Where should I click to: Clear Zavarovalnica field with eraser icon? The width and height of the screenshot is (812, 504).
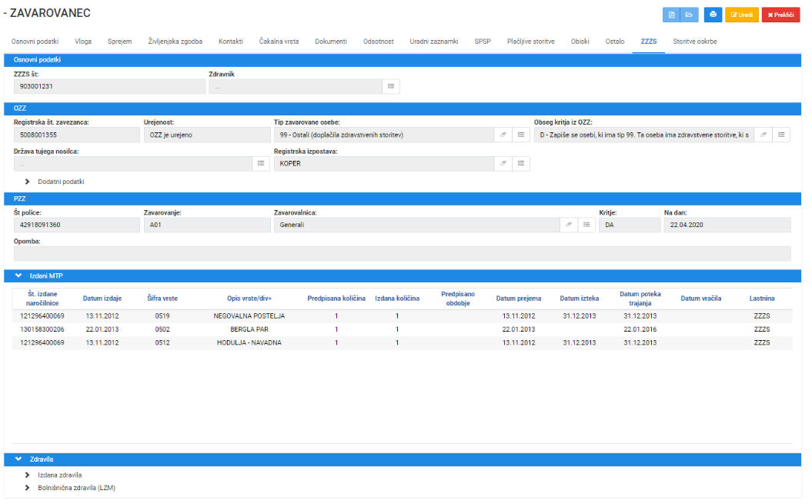(569, 225)
